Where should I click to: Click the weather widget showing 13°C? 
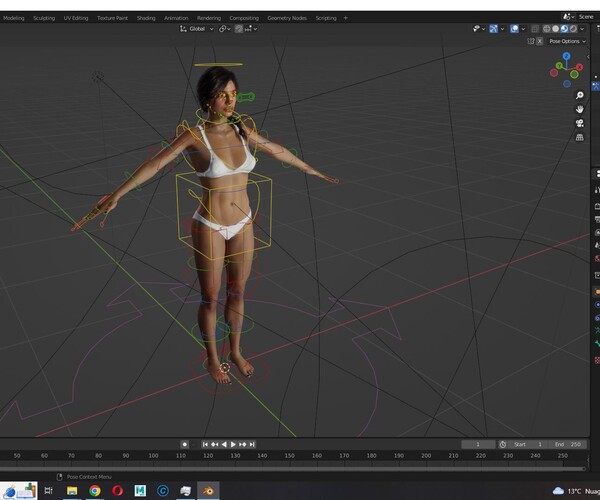(x=576, y=491)
